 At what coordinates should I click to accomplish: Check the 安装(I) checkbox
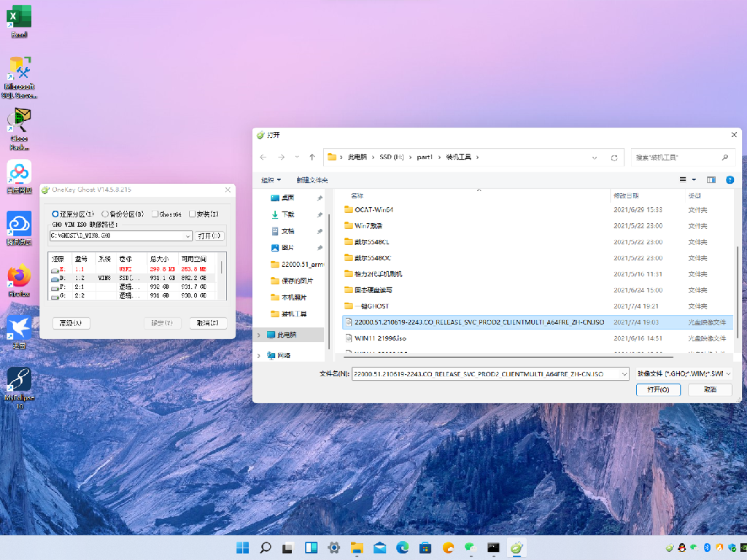click(x=193, y=214)
